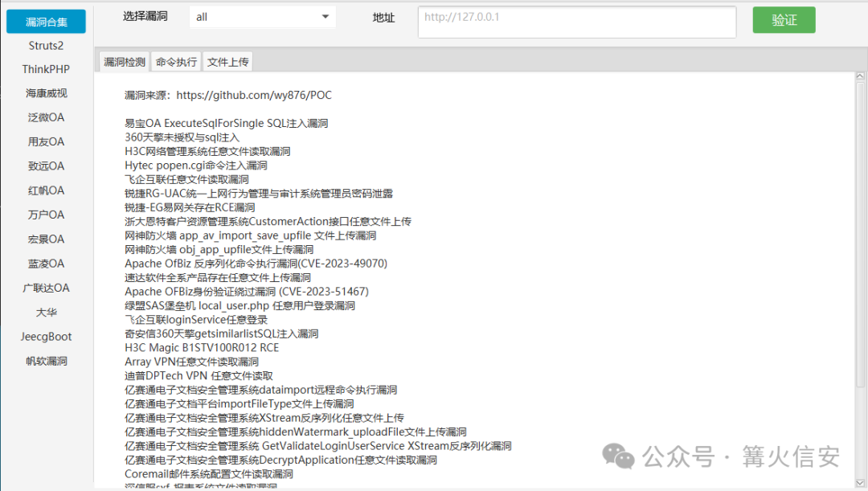The image size is (868, 491).
Task: Open the ThinkPHP sidebar category
Action: (x=46, y=69)
